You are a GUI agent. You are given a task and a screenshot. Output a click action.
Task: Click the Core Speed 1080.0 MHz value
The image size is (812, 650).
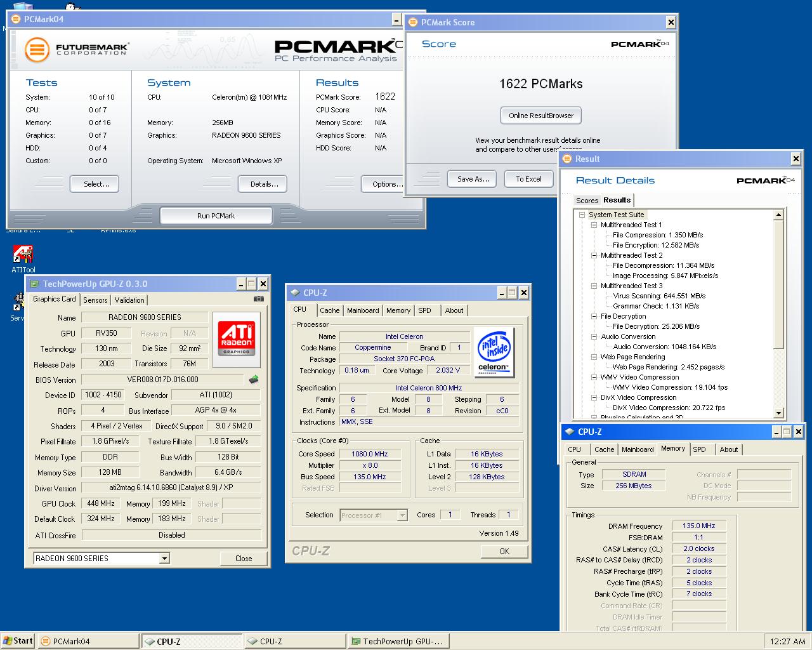[370, 454]
